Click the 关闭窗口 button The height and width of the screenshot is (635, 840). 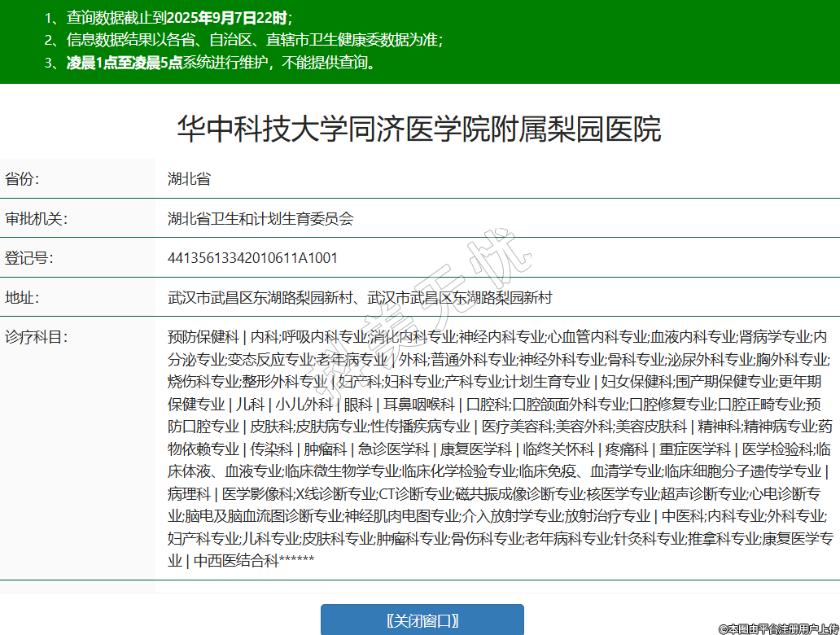(x=422, y=620)
